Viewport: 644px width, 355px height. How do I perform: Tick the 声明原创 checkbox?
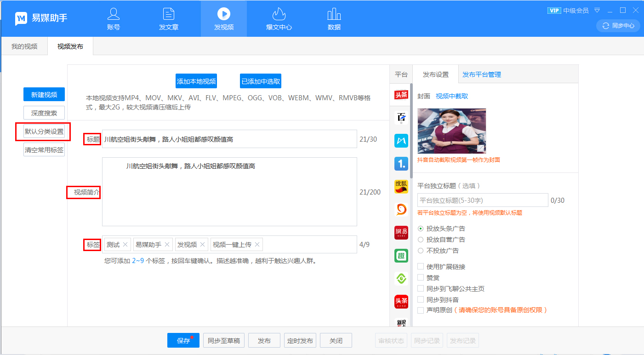tap(420, 310)
